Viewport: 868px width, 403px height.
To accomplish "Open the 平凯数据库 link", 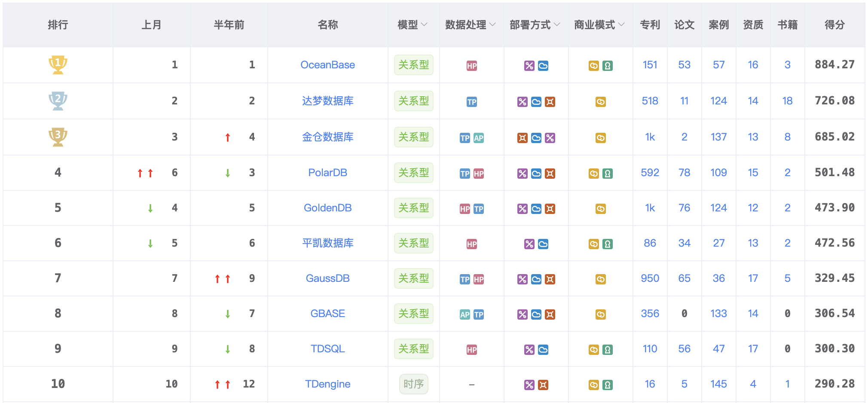I will pyautogui.click(x=328, y=243).
